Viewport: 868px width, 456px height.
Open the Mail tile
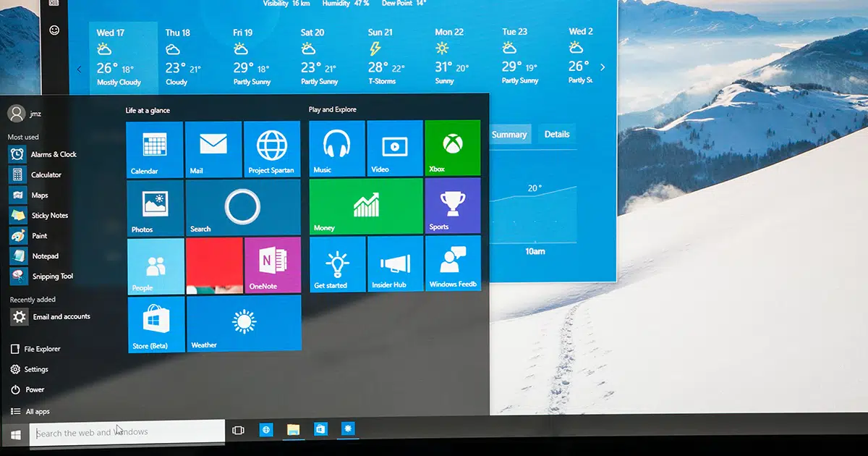coord(213,149)
